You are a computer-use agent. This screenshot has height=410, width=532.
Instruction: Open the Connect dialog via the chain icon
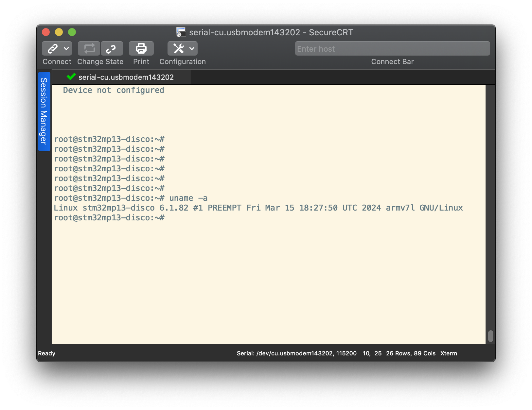pos(52,48)
